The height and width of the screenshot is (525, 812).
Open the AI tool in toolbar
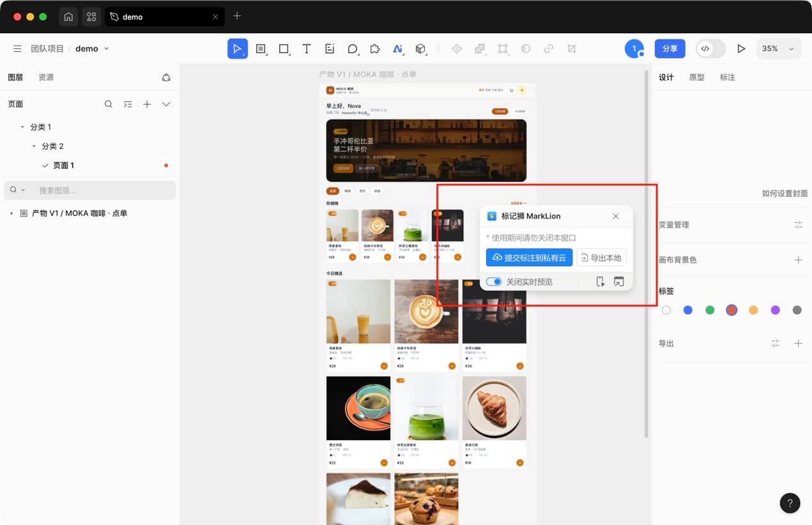pyautogui.click(x=397, y=49)
